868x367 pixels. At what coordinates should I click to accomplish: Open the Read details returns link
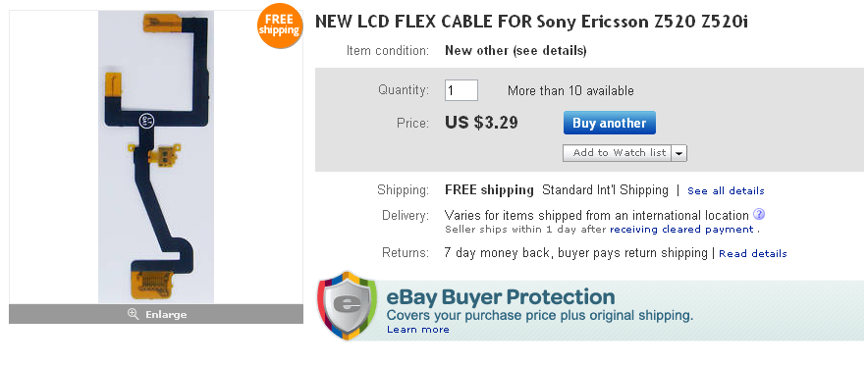(753, 253)
